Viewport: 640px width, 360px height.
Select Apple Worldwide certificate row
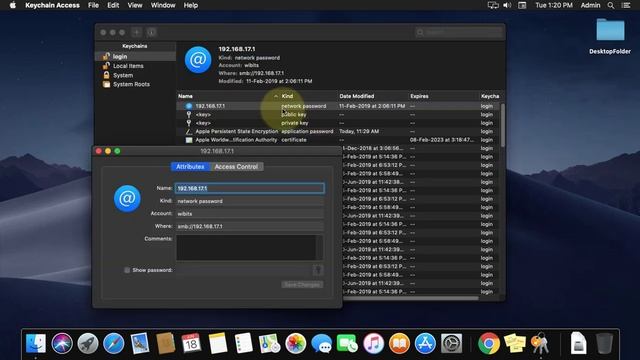tap(338, 140)
